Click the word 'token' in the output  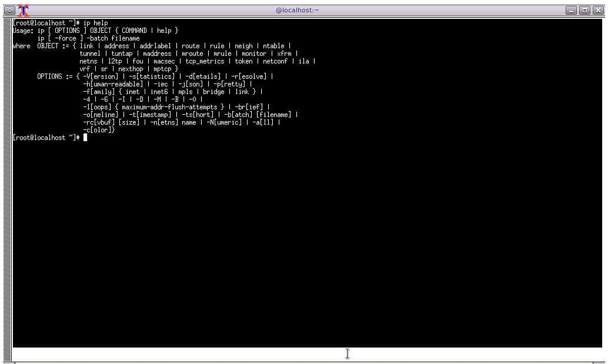(x=243, y=61)
